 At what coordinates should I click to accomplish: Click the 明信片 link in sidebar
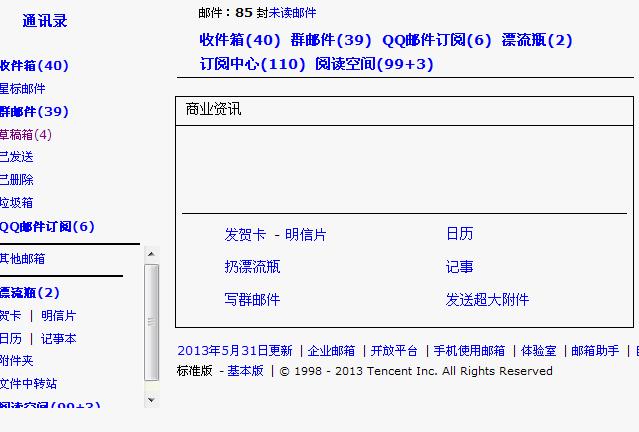(59, 315)
